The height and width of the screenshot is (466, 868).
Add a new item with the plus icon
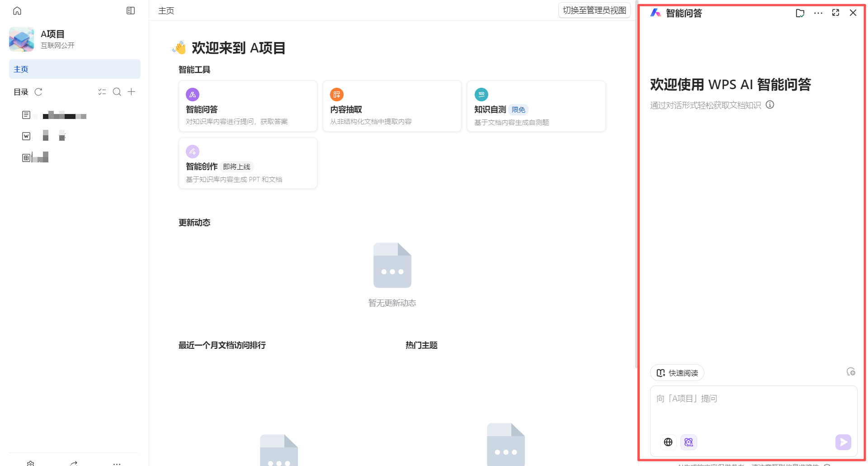(x=132, y=92)
